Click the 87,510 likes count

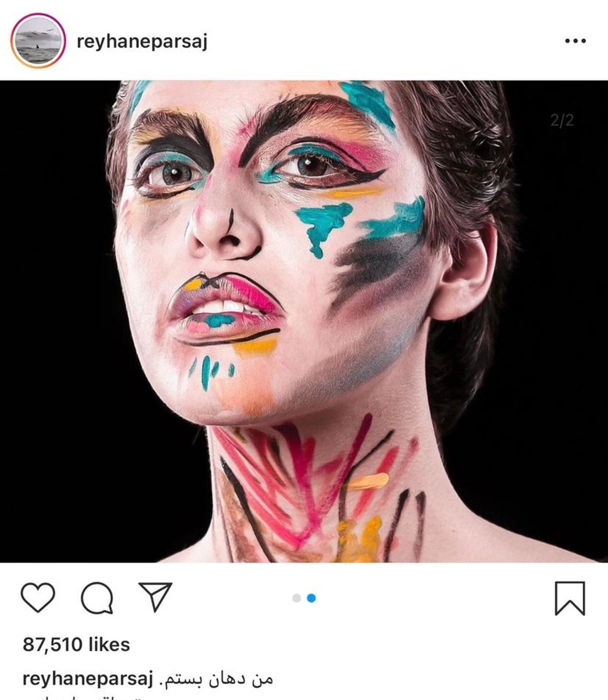(x=77, y=644)
